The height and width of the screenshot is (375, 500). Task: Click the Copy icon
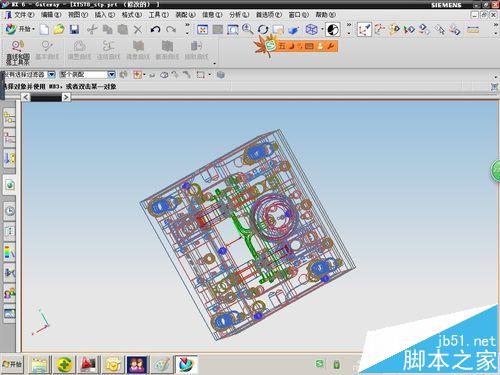tap(107, 30)
